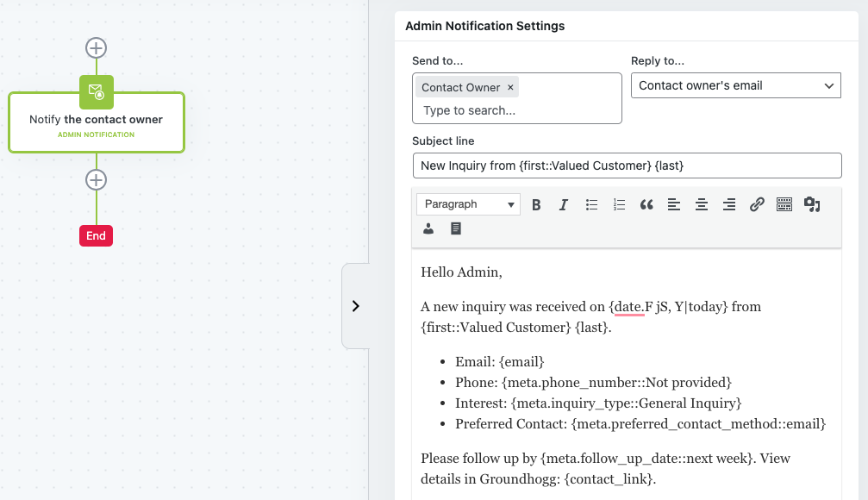The image size is (868, 500).
Task: Open the document icon in editor toolbar
Action: point(456,228)
